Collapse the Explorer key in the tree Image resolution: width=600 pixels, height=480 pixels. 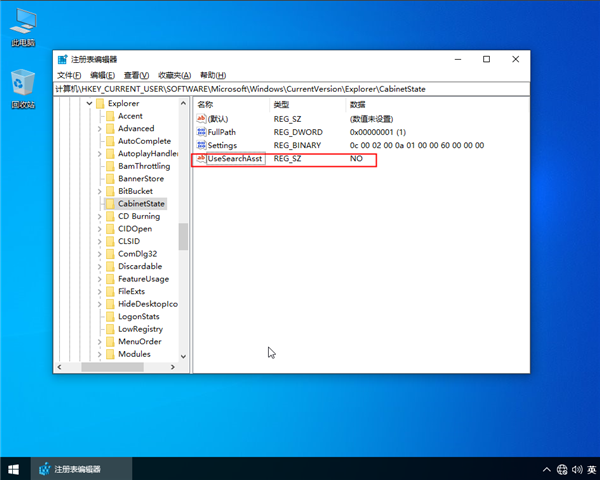pos(88,104)
